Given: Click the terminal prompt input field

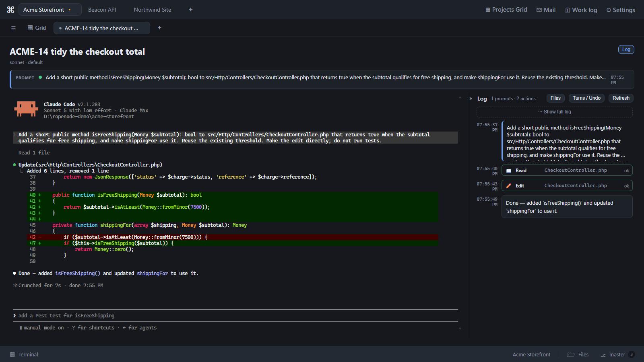Looking at the screenshot, I should [235, 316].
